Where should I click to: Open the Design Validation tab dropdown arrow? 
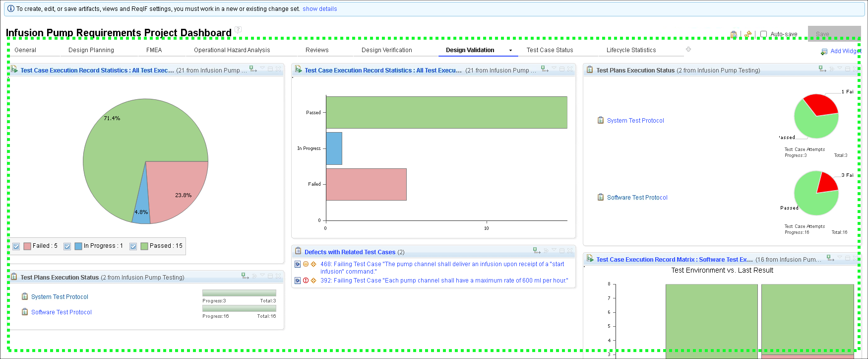coord(510,50)
